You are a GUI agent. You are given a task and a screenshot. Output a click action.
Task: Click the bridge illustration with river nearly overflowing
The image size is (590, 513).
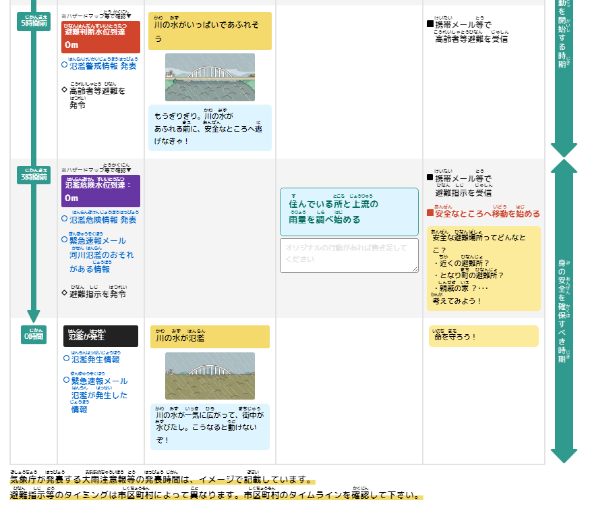[x=210, y=77]
